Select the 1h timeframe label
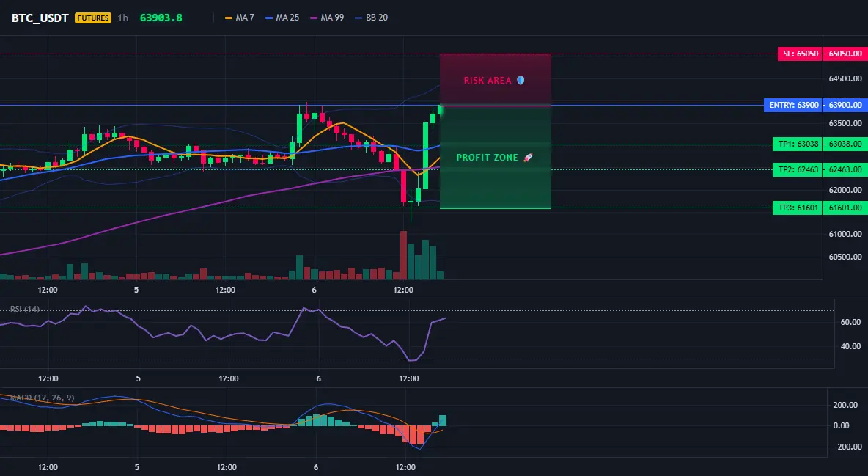This screenshot has width=868, height=476. [x=123, y=18]
